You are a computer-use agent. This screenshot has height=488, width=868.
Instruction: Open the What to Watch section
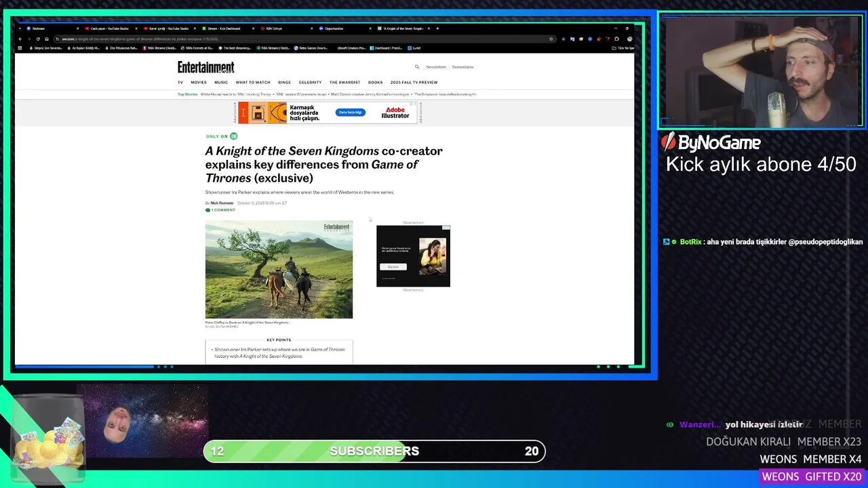pyautogui.click(x=253, y=83)
